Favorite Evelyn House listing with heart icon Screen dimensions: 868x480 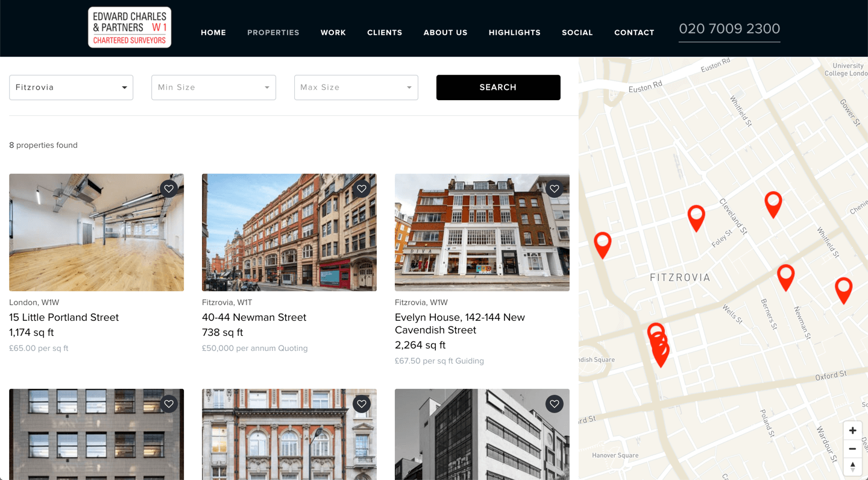(555, 189)
